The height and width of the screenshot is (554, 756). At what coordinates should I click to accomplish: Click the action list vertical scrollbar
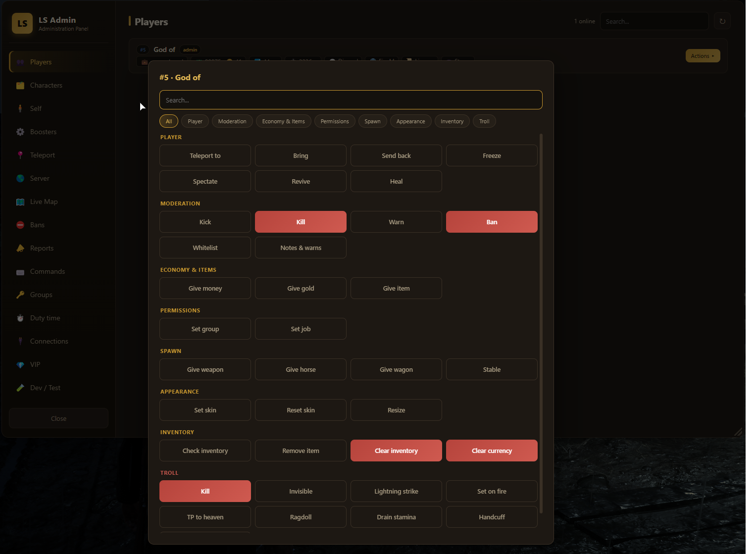point(541,323)
